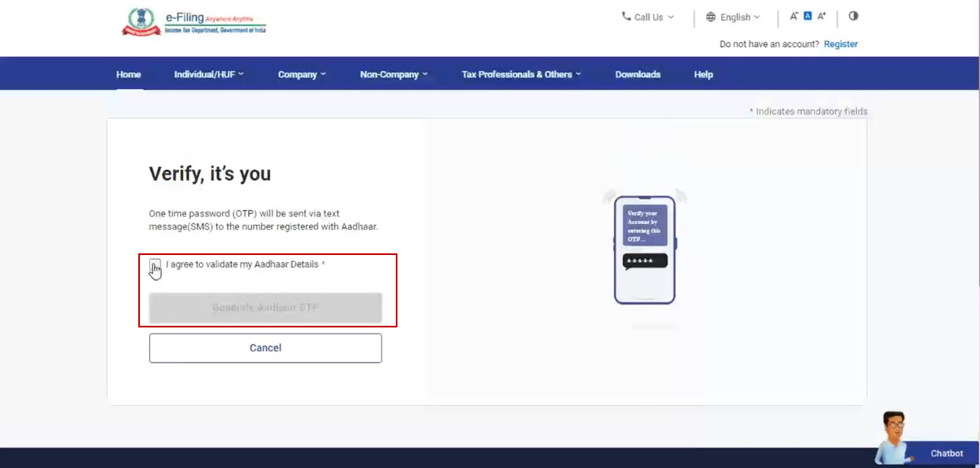Image resolution: width=980 pixels, height=468 pixels.
Task: Click the phone OTP illustration
Action: 645,250
